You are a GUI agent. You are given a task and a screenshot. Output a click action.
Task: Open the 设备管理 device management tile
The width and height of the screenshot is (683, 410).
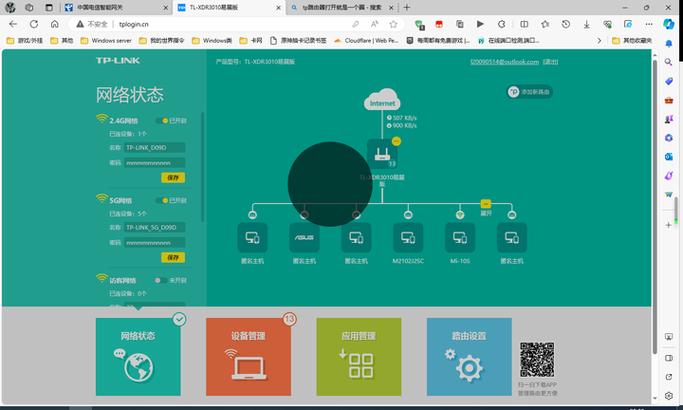coord(248,357)
